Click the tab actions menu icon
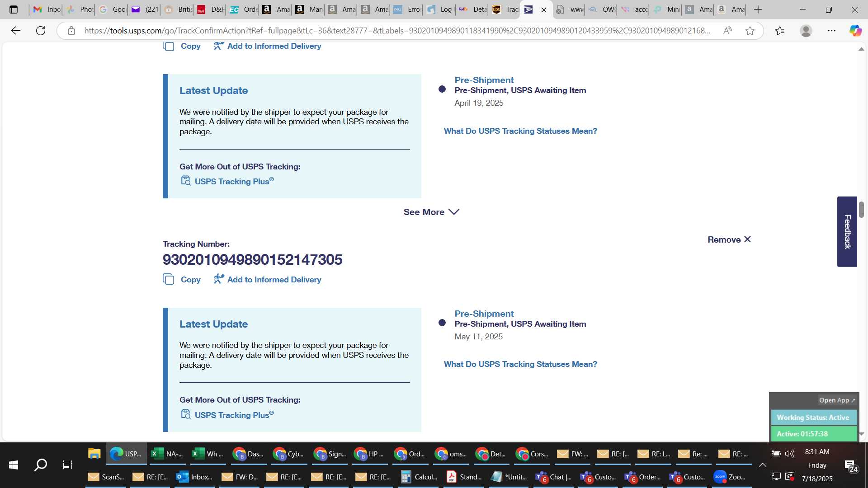This screenshot has height=488, width=868. (x=14, y=9)
